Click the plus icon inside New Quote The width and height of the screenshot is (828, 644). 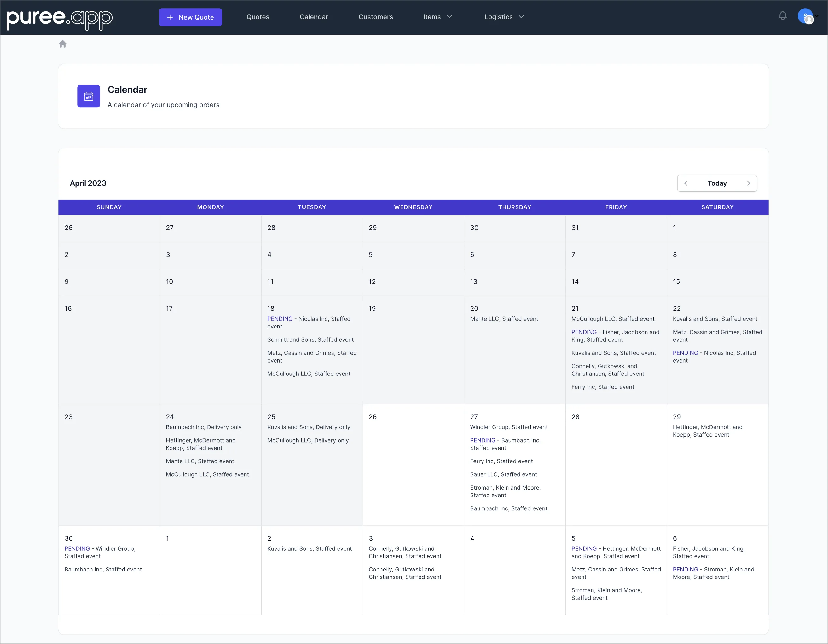(x=170, y=17)
